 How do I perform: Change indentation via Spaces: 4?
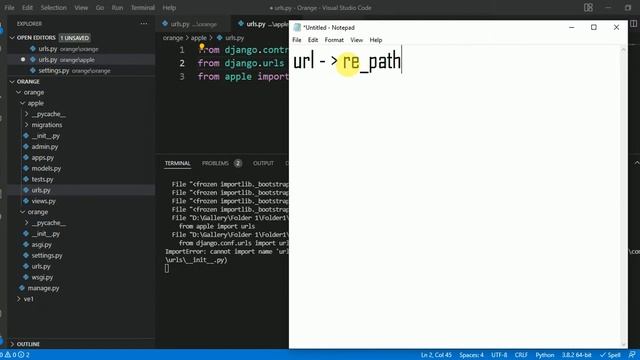471,355
